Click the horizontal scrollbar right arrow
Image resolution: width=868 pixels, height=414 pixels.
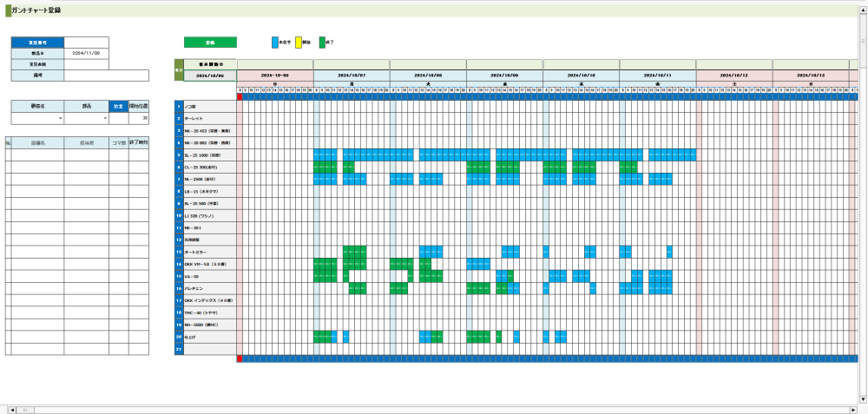pyautogui.click(x=853, y=408)
